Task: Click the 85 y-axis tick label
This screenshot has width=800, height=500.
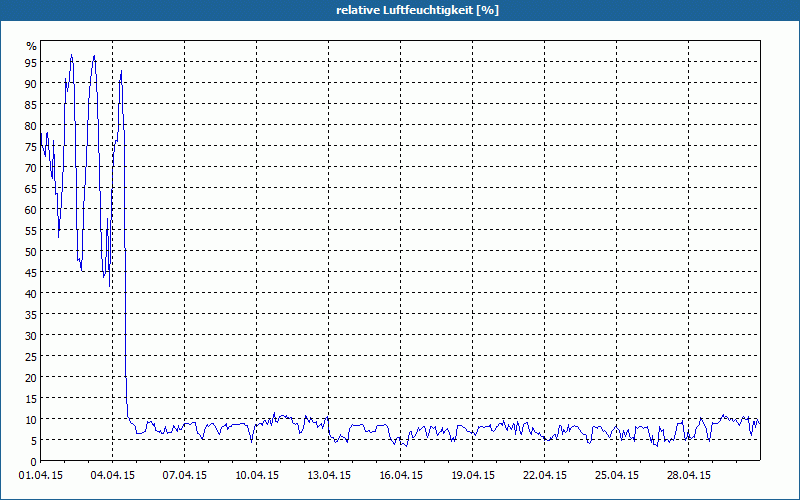Action: [30, 105]
